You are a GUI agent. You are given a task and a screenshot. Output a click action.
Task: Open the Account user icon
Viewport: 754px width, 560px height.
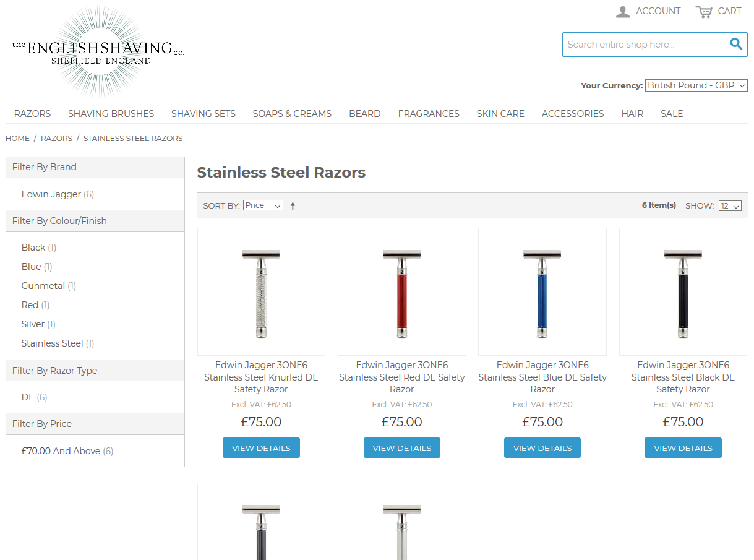click(623, 11)
